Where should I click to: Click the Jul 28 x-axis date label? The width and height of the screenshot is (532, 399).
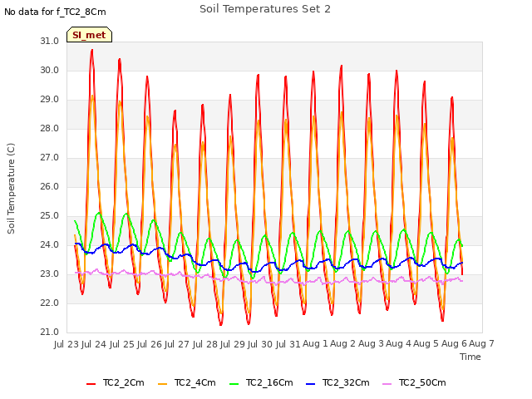(205, 344)
